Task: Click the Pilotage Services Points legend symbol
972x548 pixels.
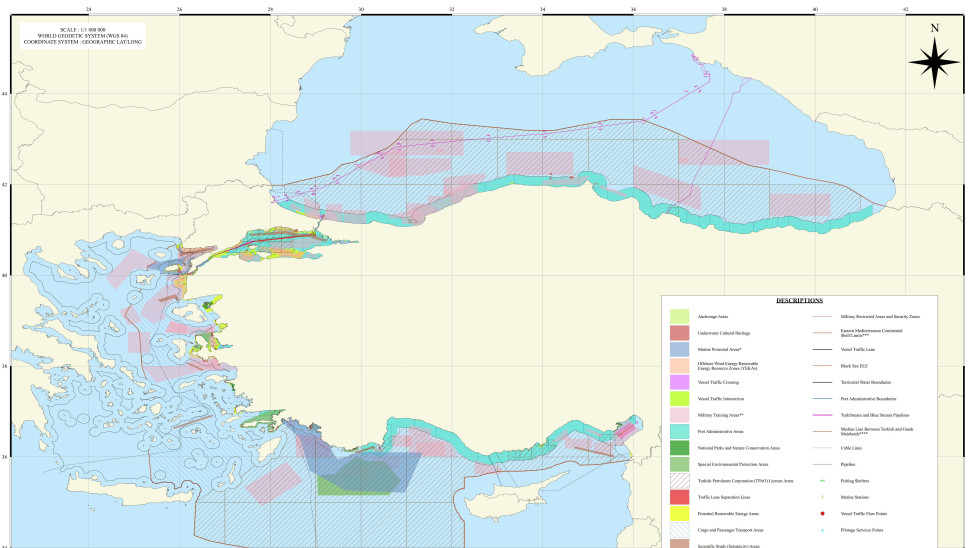Action: coord(822,530)
